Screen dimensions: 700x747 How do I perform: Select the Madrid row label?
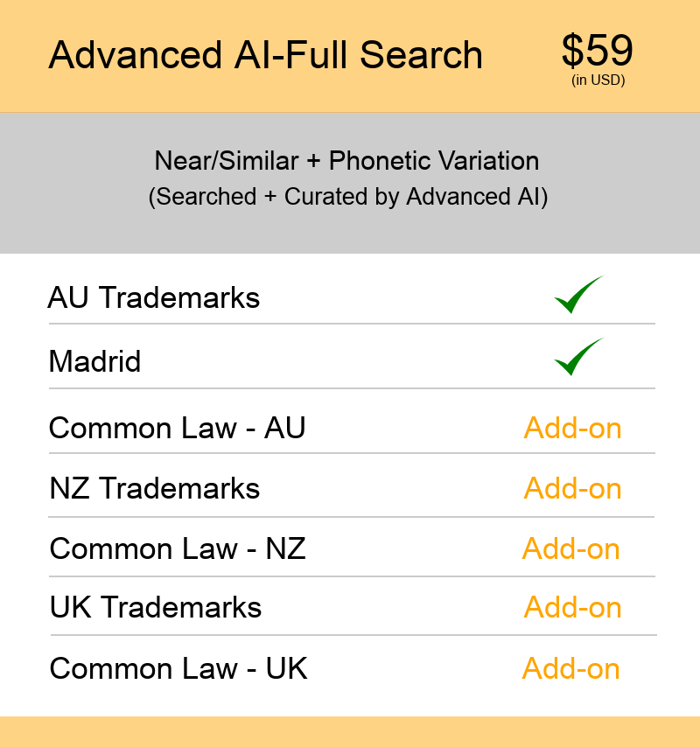94,361
